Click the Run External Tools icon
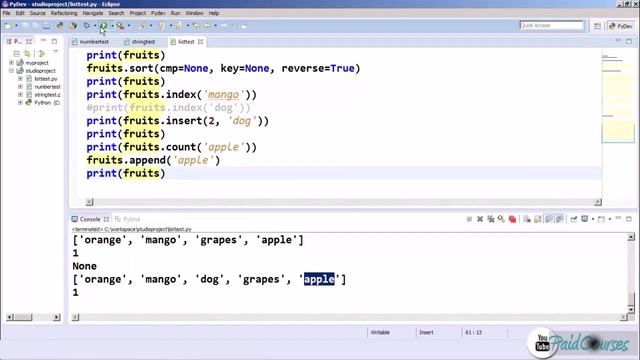This screenshot has width=640, height=360. pyautogui.click(x=120, y=26)
